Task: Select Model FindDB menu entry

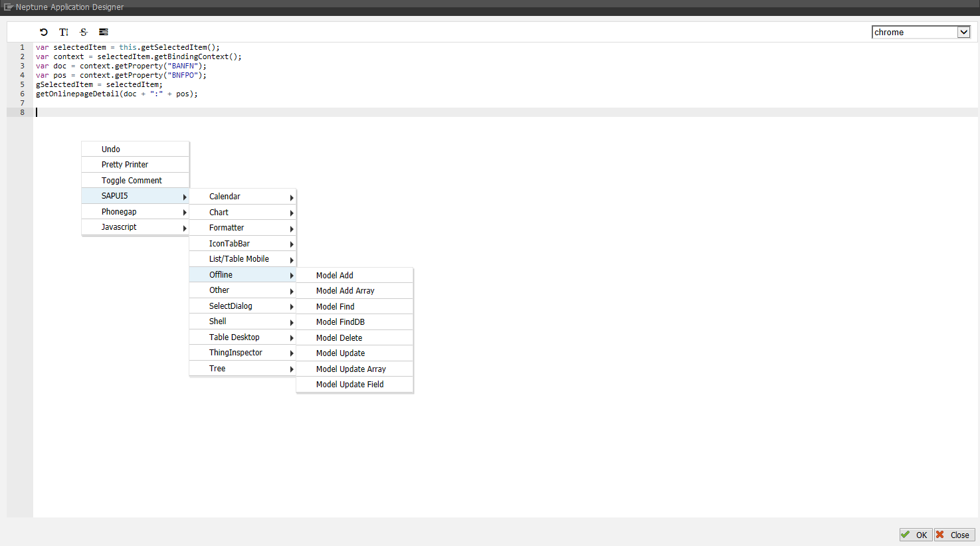Action: [x=354, y=321]
